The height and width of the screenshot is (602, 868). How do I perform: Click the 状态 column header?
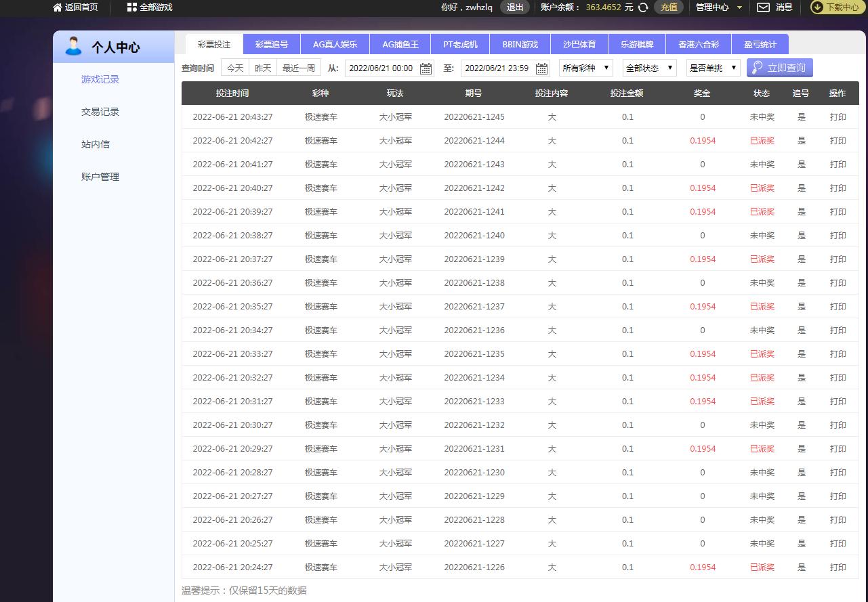point(762,93)
